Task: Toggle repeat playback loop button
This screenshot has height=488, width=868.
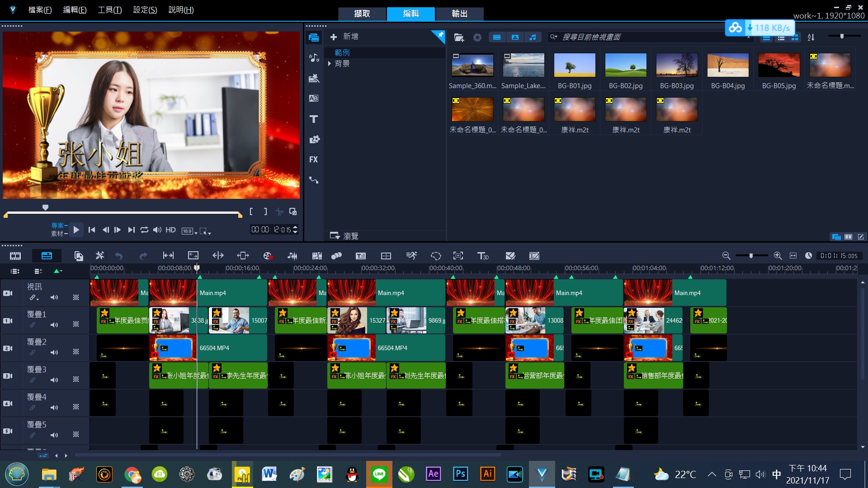Action: (144, 230)
